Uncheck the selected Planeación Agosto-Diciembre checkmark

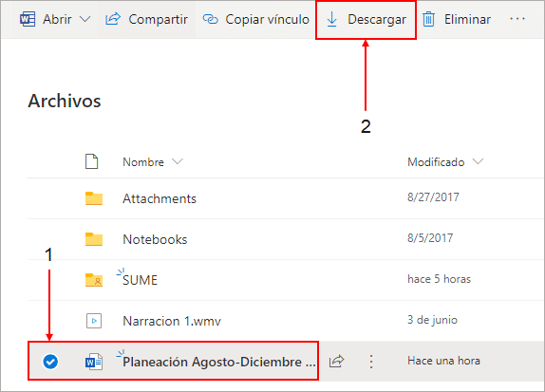[x=50, y=362]
